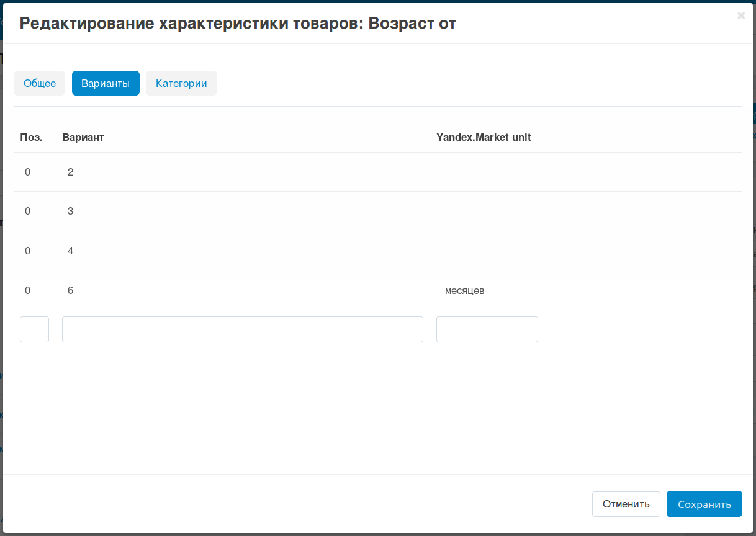Image resolution: width=756 pixels, height=536 pixels.
Task: Edit position of the variant 3 row
Action: pyautogui.click(x=28, y=211)
